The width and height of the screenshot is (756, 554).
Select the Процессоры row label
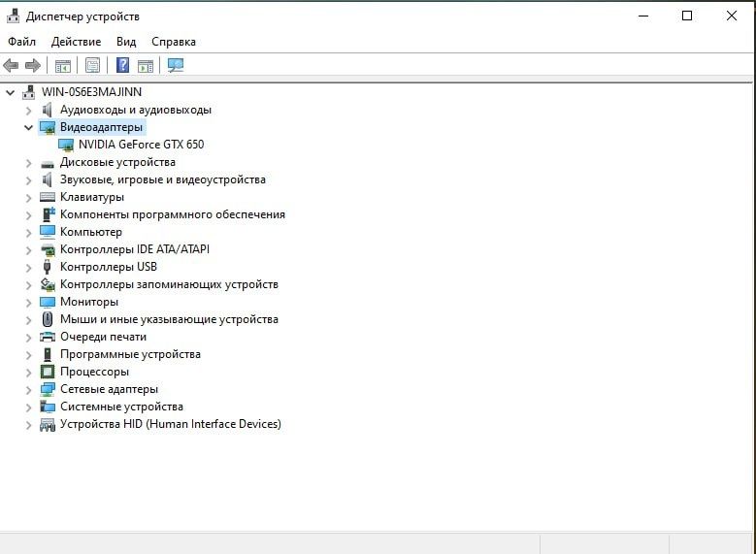click(94, 372)
